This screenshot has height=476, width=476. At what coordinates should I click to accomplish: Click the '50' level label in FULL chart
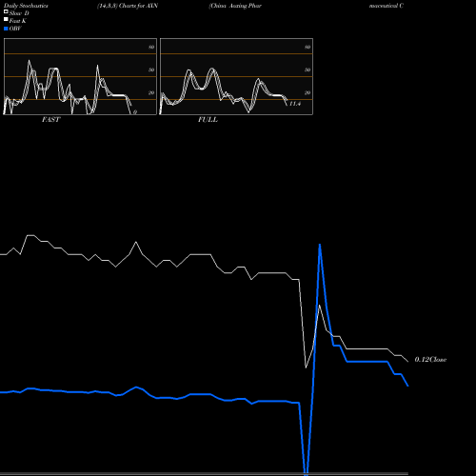click(x=307, y=69)
